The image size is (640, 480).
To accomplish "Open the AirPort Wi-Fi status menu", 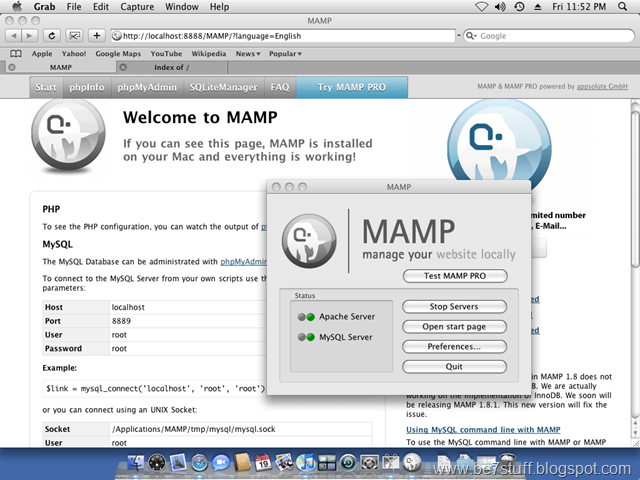I will 482,7.
